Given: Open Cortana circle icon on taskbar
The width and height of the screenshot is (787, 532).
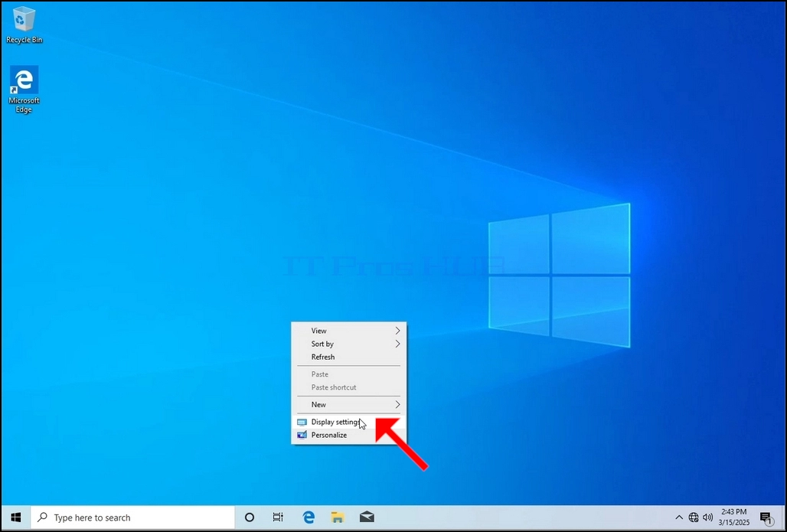Looking at the screenshot, I should pos(249,517).
